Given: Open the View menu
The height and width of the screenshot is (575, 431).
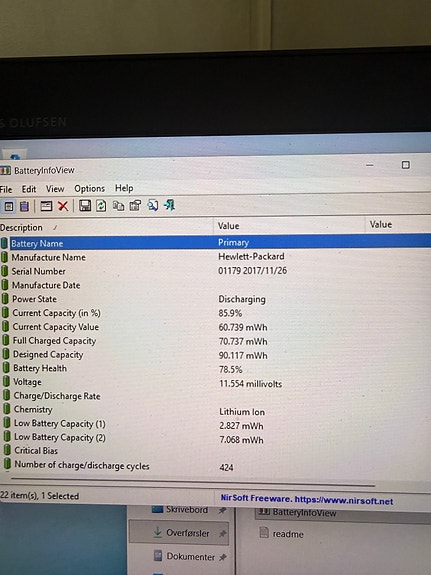Looking at the screenshot, I should (55, 189).
